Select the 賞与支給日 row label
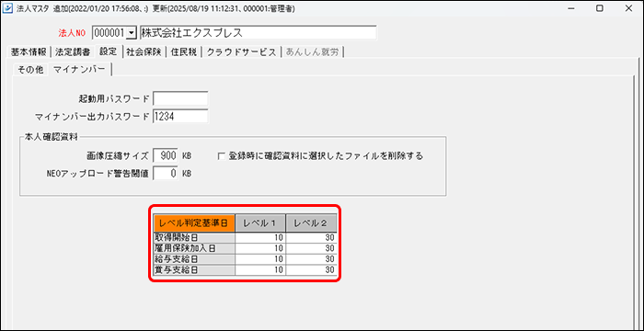The image size is (644, 331). (194, 269)
